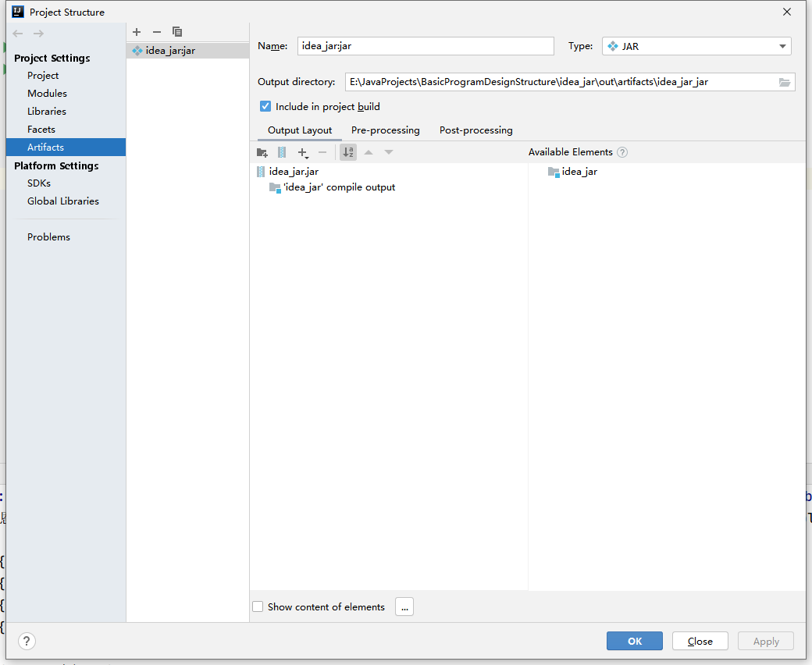Open help for Available Elements
Viewport: 812px width, 665px height.
622,152
